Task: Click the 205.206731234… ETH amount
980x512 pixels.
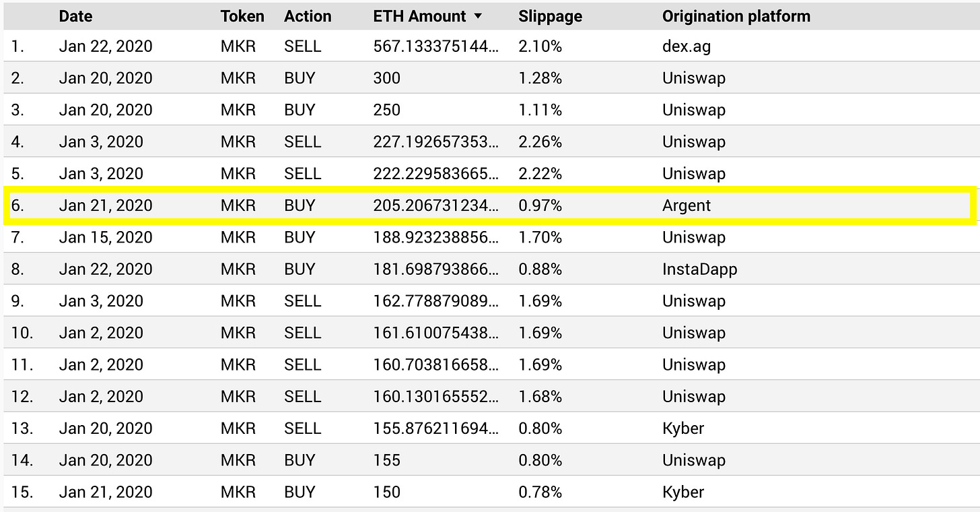Action: [x=436, y=205]
